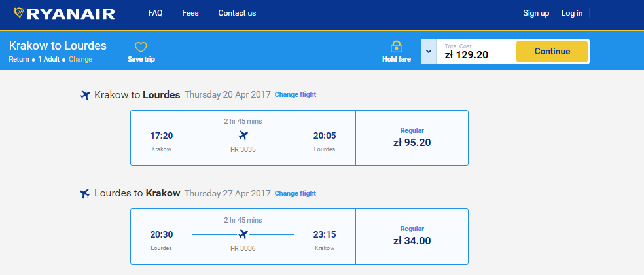The width and height of the screenshot is (644, 275).
Task: Select the Regular zł 34.00 fare box
Action: (x=412, y=236)
